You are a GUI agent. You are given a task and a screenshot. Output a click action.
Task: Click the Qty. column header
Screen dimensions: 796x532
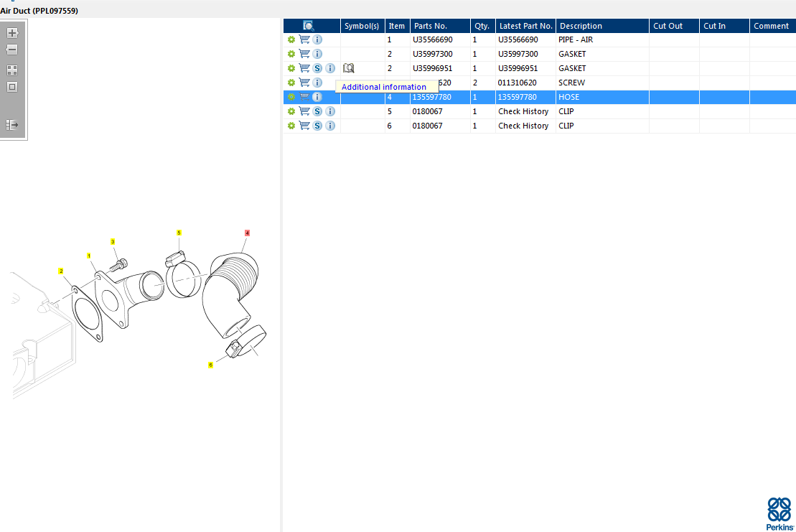click(x=483, y=26)
